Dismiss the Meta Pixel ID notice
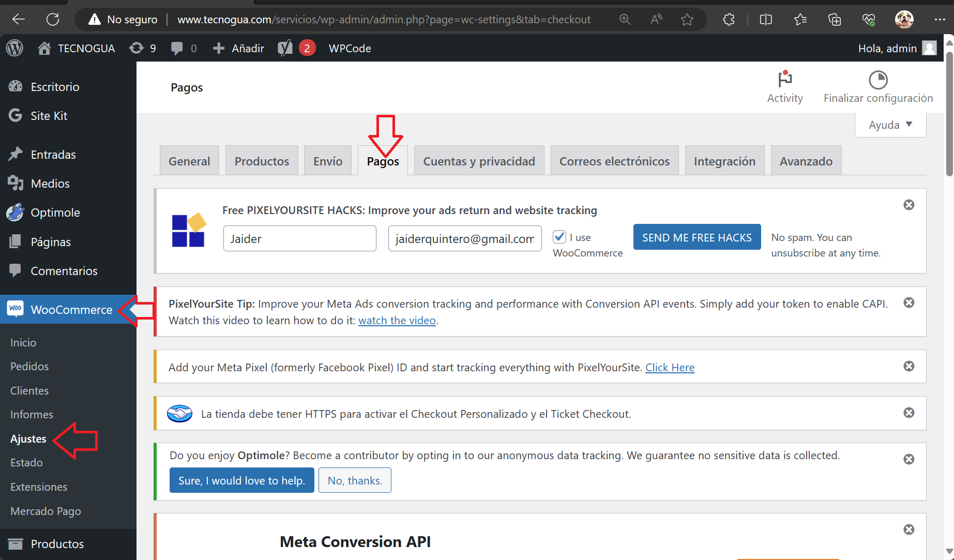The image size is (954, 560). tap(909, 366)
